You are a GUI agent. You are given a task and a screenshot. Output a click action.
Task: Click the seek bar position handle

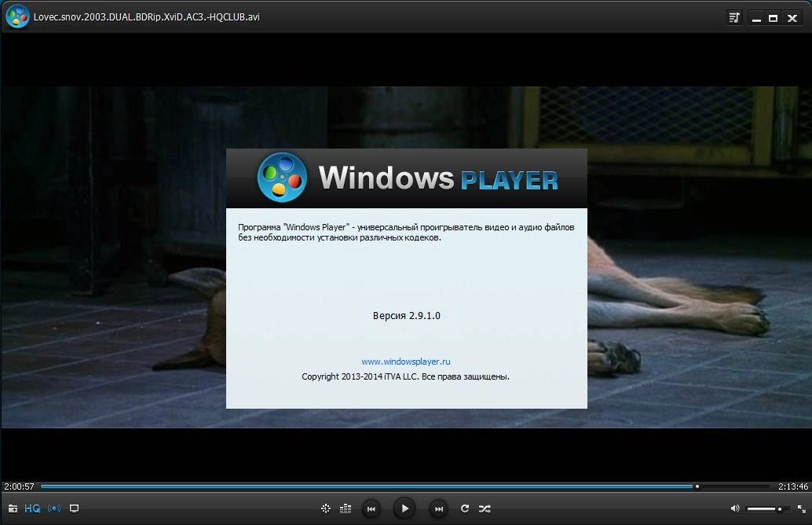697,486
